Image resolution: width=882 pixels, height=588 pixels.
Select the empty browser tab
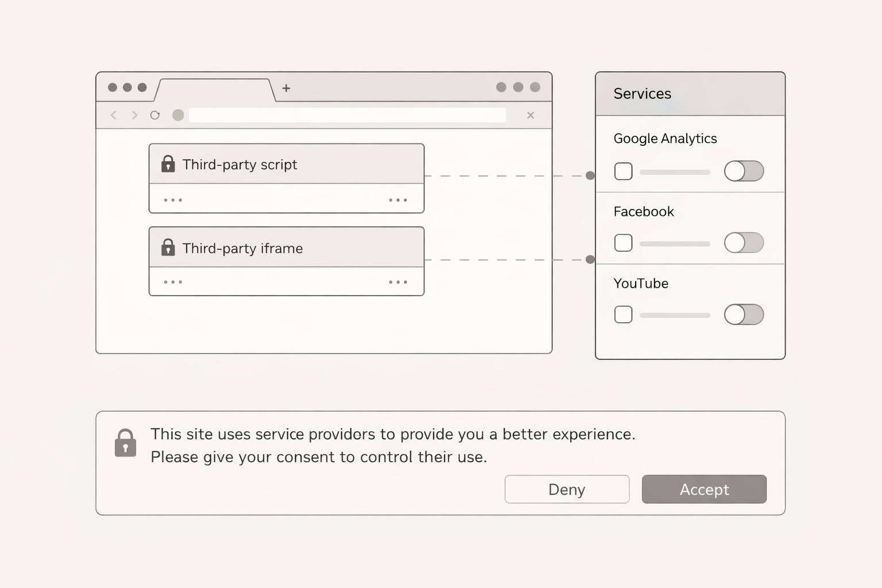tap(215, 90)
